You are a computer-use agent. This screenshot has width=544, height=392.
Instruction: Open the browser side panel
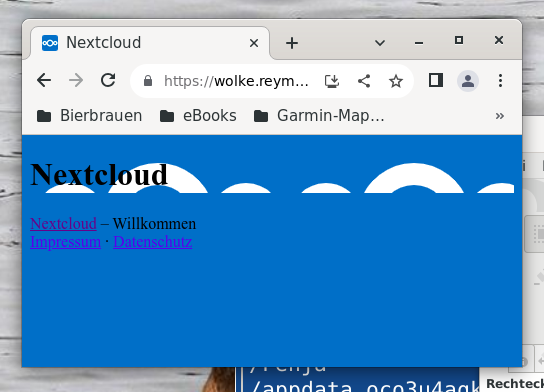coord(435,80)
